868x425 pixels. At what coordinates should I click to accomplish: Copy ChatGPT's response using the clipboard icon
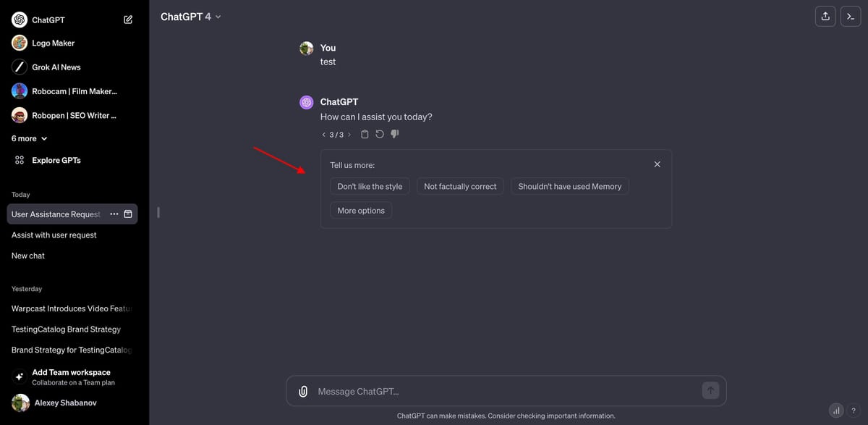point(365,134)
